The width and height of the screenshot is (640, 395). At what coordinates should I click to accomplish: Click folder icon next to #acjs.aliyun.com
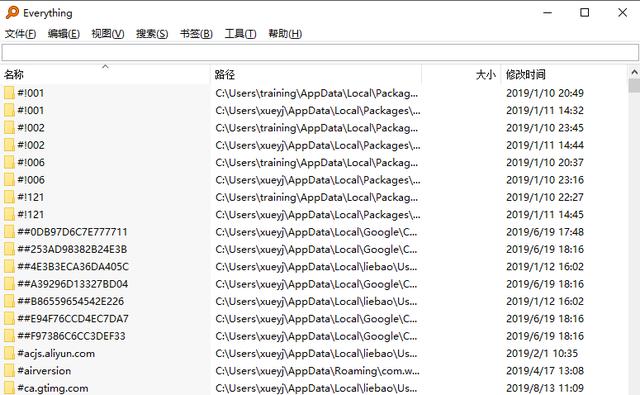[9, 353]
